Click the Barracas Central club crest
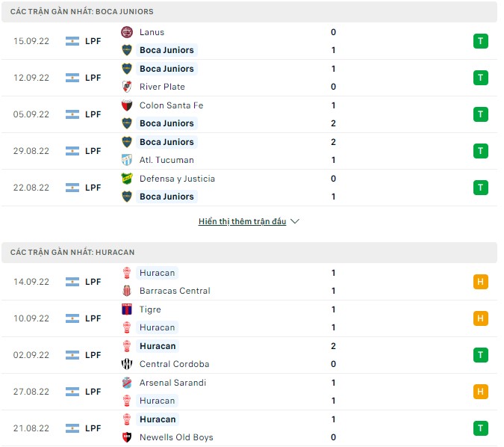 coord(127,291)
